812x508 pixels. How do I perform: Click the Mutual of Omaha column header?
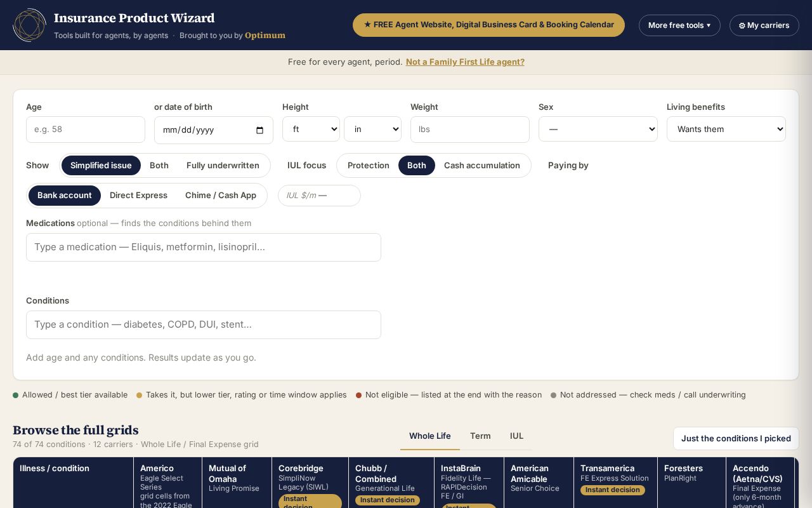point(237,483)
